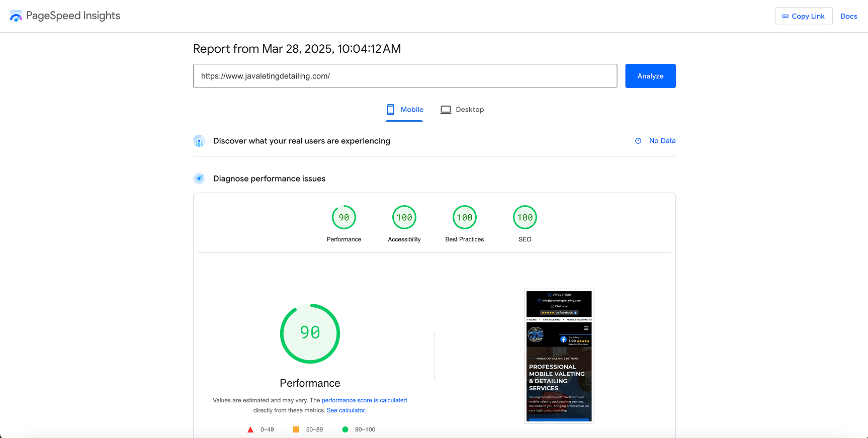Screen dimensions: 868x438
Task: Click the mobile page screenshot thumbnail
Action: [559, 356]
